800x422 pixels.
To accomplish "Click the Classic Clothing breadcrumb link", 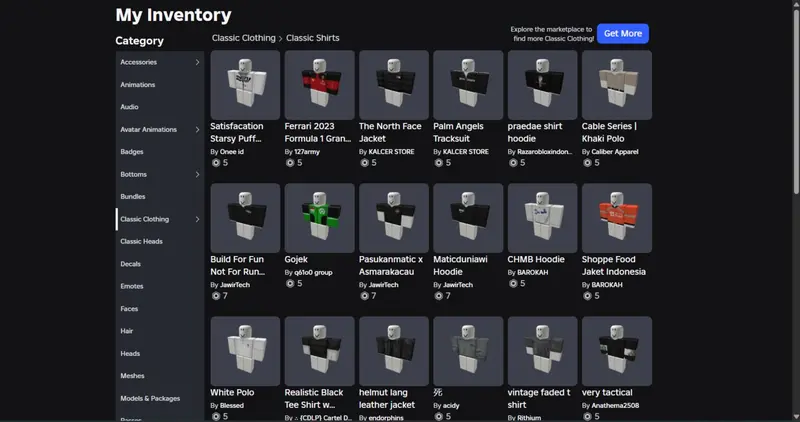I will (x=243, y=38).
